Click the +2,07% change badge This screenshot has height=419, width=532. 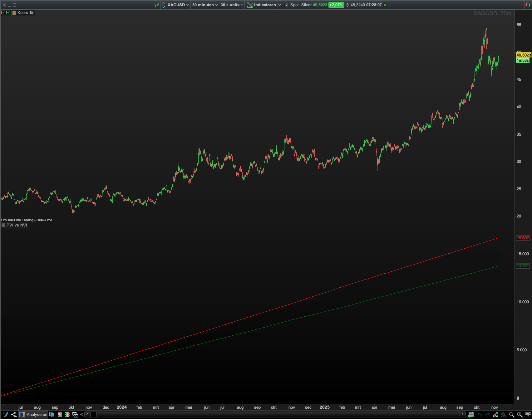pyautogui.click(x=336, y=5)
